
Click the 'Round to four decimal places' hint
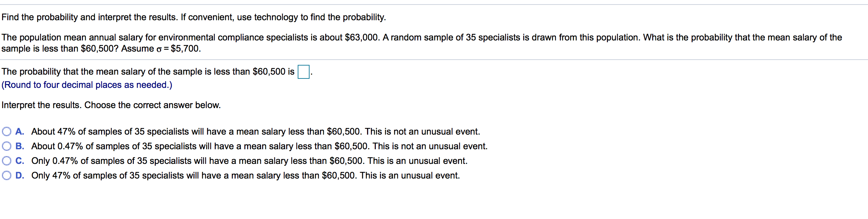87,85
